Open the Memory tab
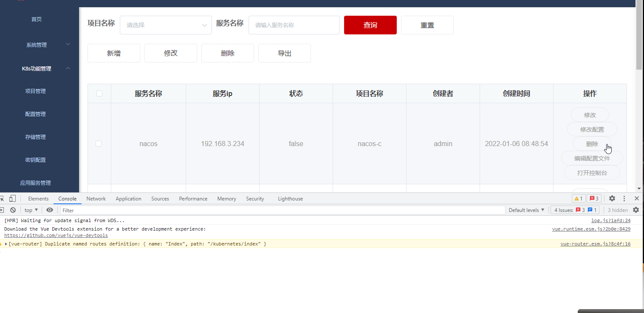This screenshot has height=313, width=644. point(226,198)
